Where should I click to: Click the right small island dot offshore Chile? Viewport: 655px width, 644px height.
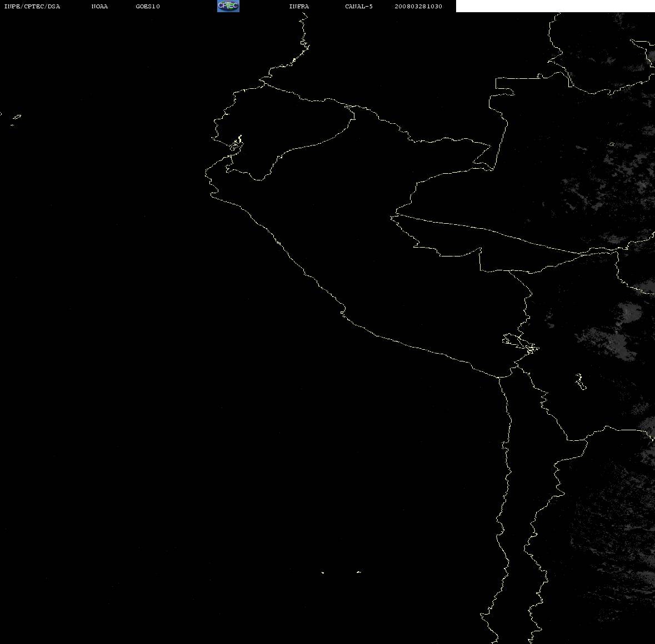(359, 572)
